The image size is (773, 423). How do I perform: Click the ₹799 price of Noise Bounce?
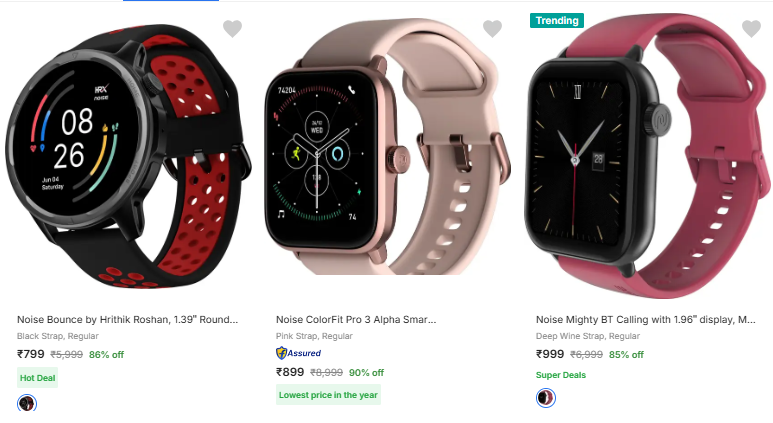click(x=31, y=354)
